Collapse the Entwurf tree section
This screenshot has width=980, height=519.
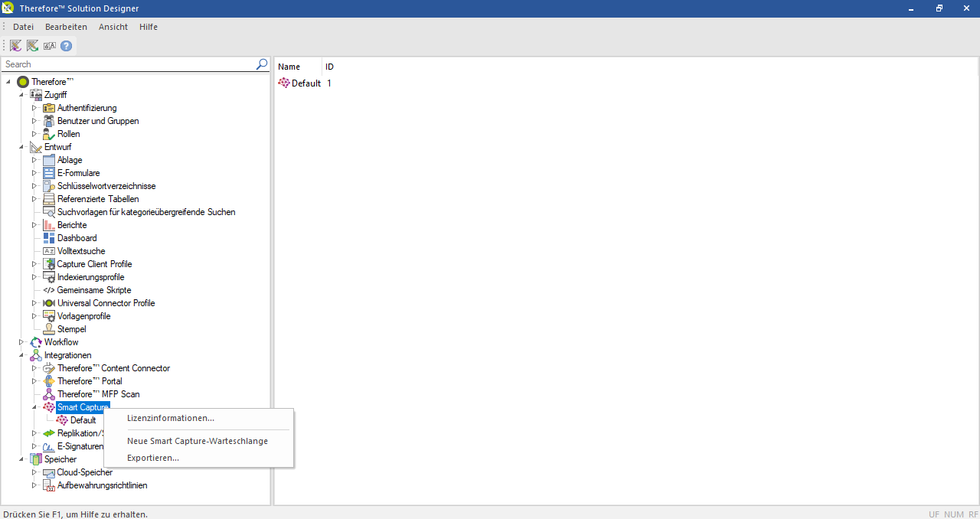(x=21, y=147)
